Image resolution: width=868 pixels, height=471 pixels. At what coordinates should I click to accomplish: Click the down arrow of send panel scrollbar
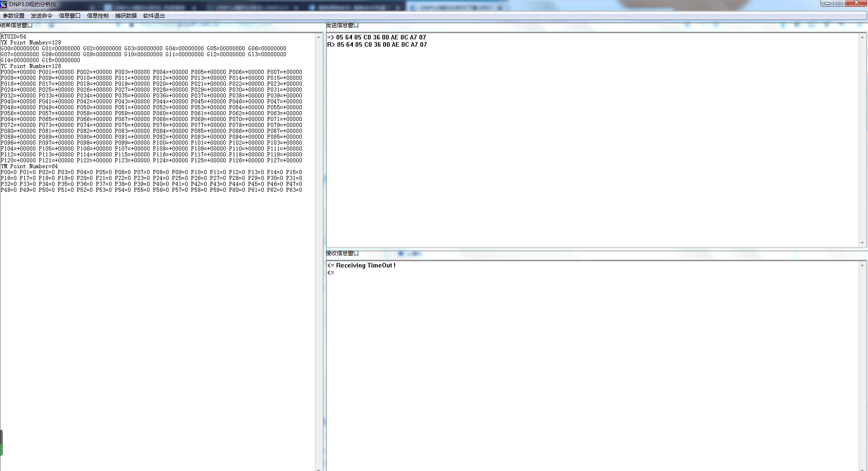[862, 243]
